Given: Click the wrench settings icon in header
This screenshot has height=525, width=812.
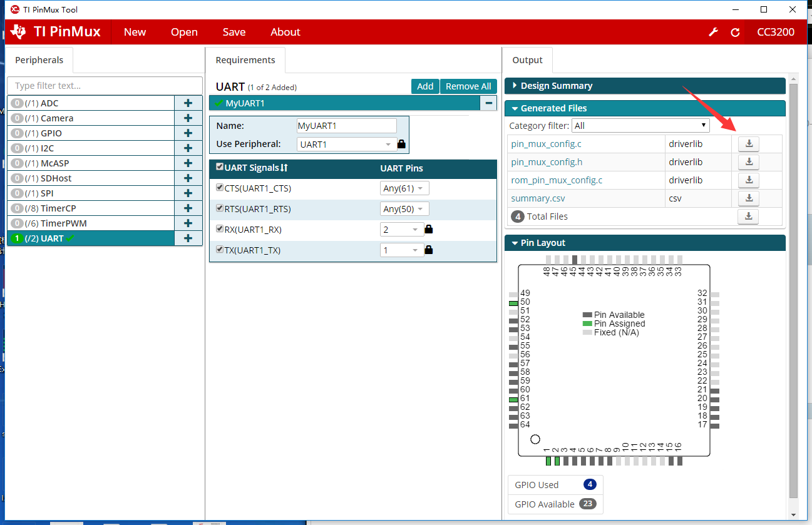Looking at the screenshot, I should point(713,33).
